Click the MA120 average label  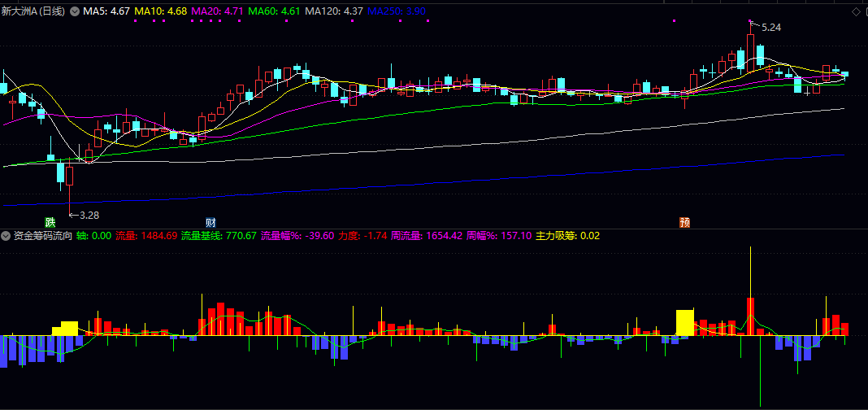point(333,11)
